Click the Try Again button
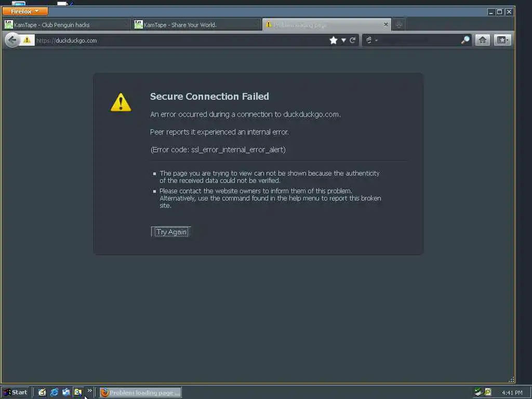532x399 pixels. (x=171, y=232)
